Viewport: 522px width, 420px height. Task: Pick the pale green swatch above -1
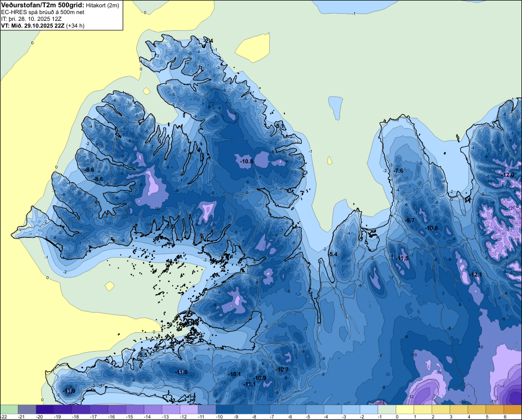[386, 409]
